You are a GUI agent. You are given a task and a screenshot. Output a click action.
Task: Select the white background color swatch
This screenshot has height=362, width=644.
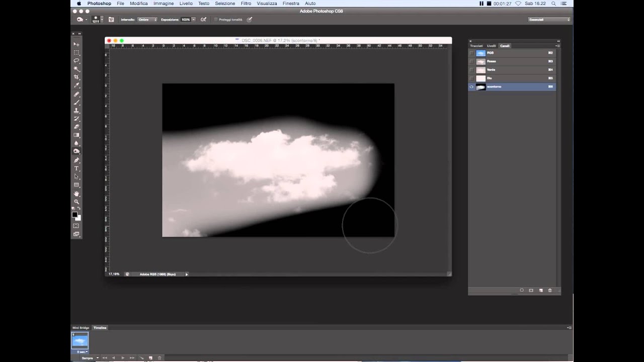(78, 218)
